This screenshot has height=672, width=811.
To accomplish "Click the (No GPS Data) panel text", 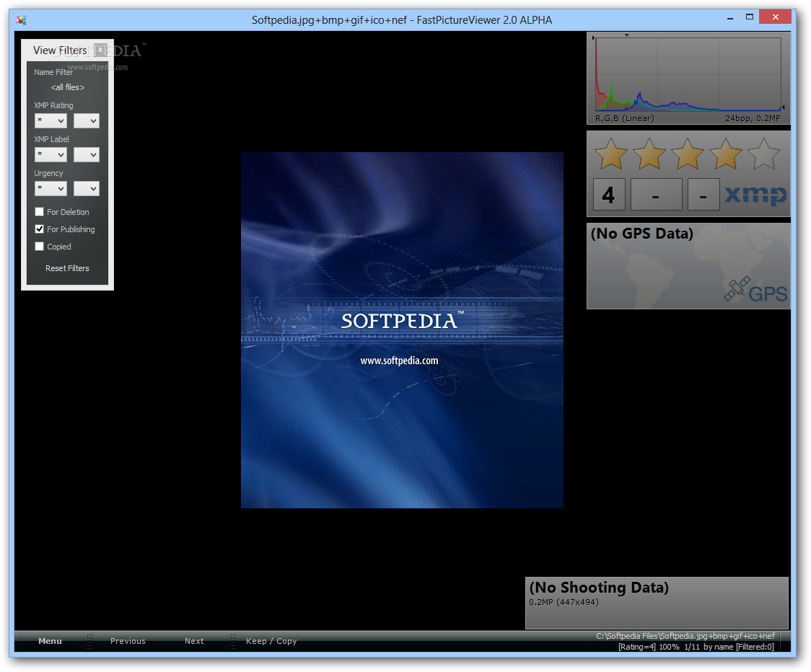I will 642,234.
